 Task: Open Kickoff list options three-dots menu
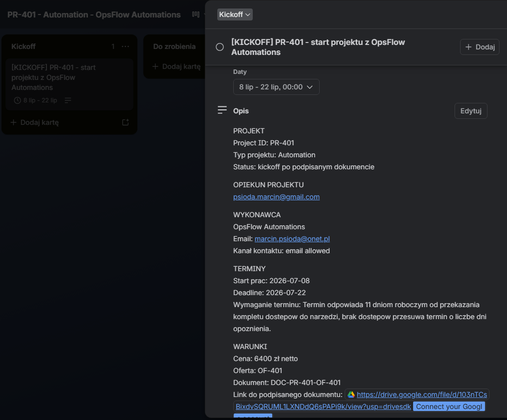point(125,46)
